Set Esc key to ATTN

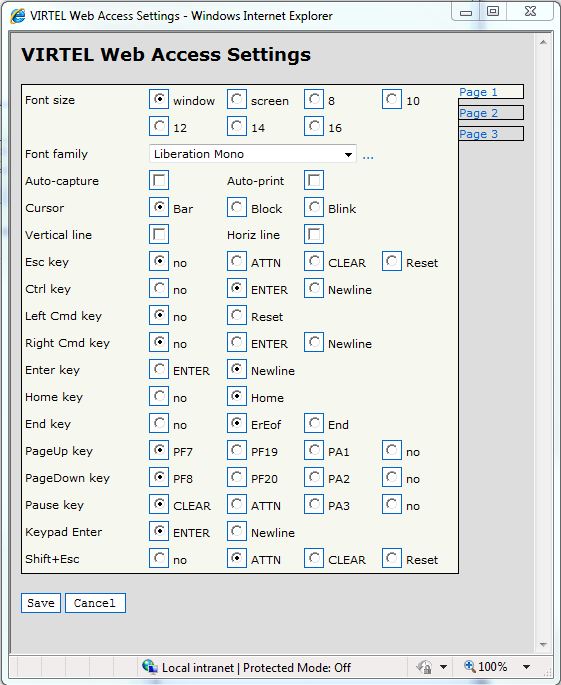click(x=236, y=261)
